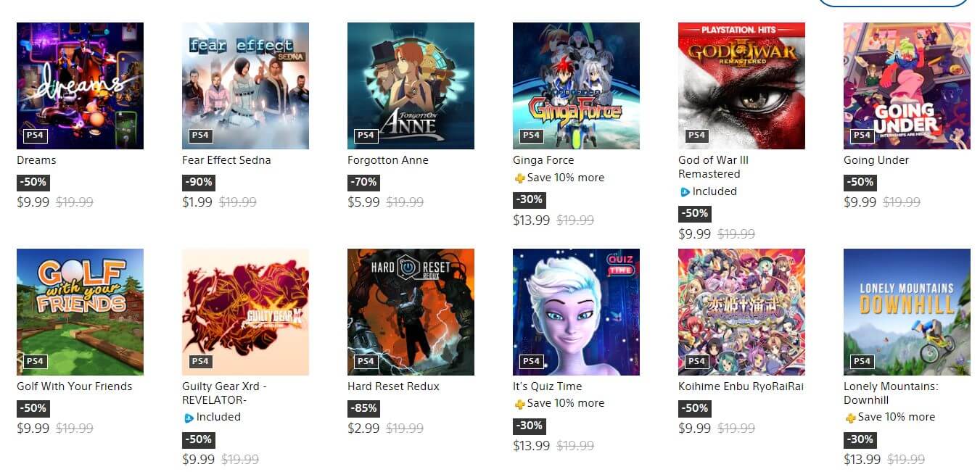Open the It's Quiz Time title link
This screenshot has width=980, height=472.
click(x=548, y=386)
